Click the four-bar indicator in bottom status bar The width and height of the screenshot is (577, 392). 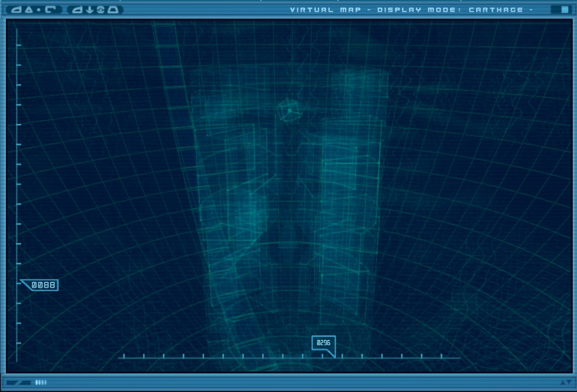click(x=41, y=382)
